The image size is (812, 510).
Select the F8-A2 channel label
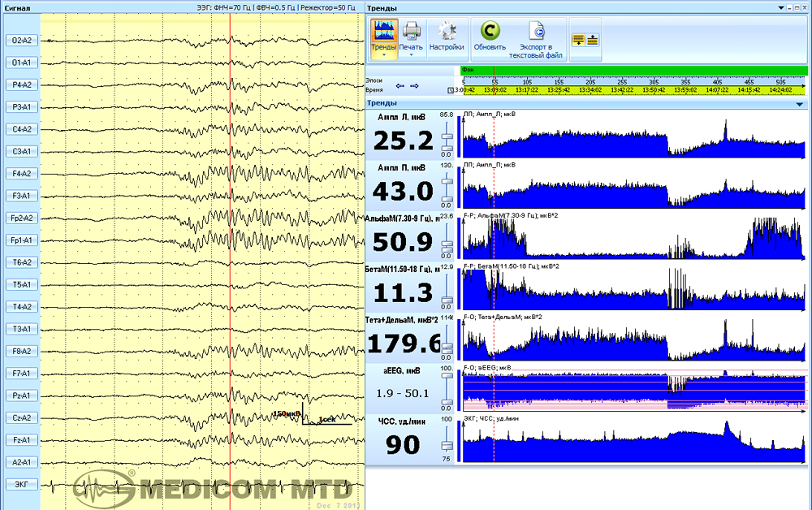(x=22, y=352)
